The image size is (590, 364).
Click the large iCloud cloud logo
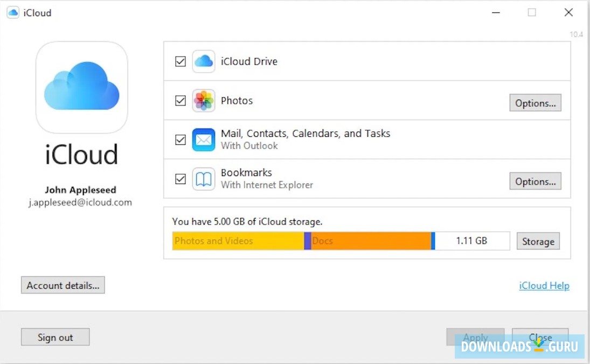pos(81,87)
